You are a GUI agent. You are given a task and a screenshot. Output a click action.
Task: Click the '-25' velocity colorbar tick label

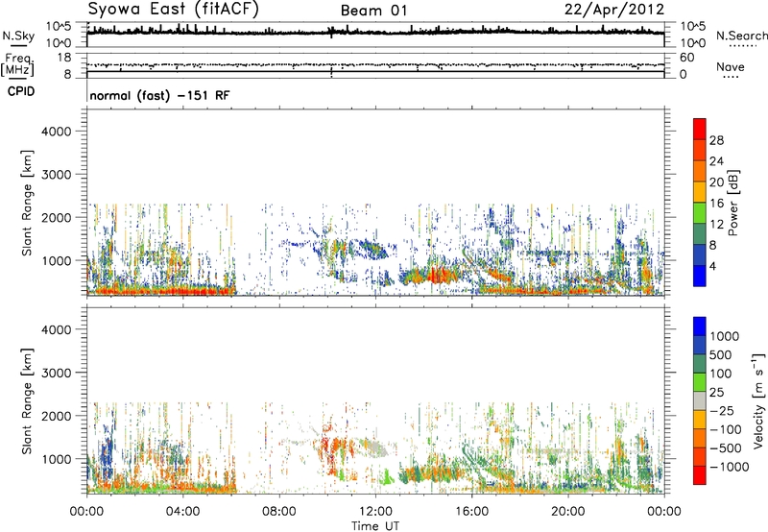click(722, 411)
